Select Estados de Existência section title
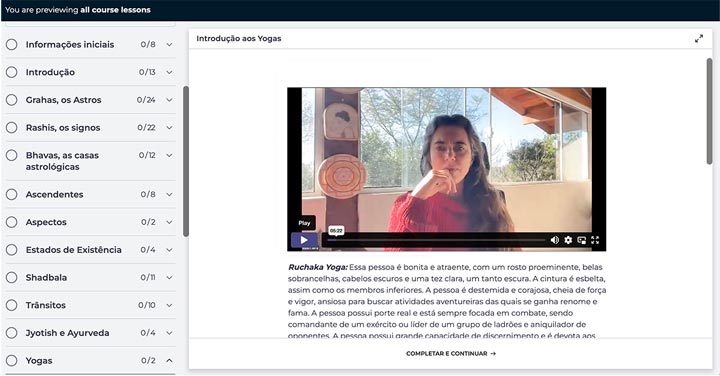Image resolution: width=720 pixels, height=376 pixels. click(x=73, y=250)
